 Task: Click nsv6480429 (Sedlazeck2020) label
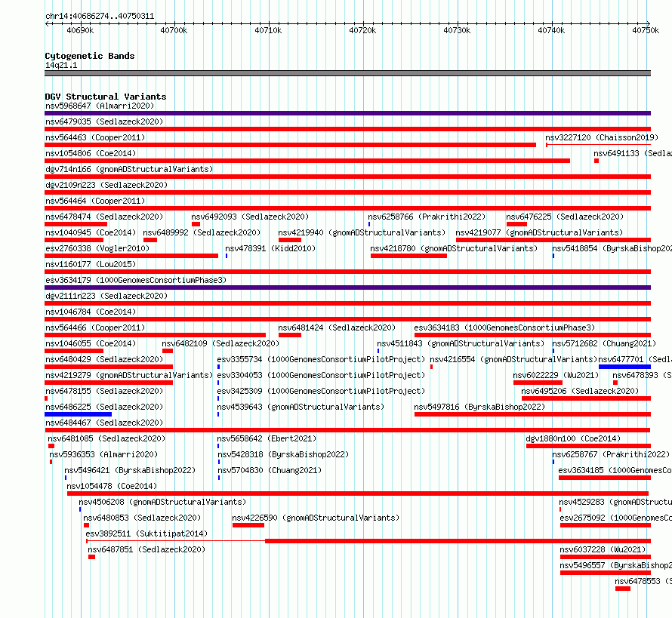(104, 359)
